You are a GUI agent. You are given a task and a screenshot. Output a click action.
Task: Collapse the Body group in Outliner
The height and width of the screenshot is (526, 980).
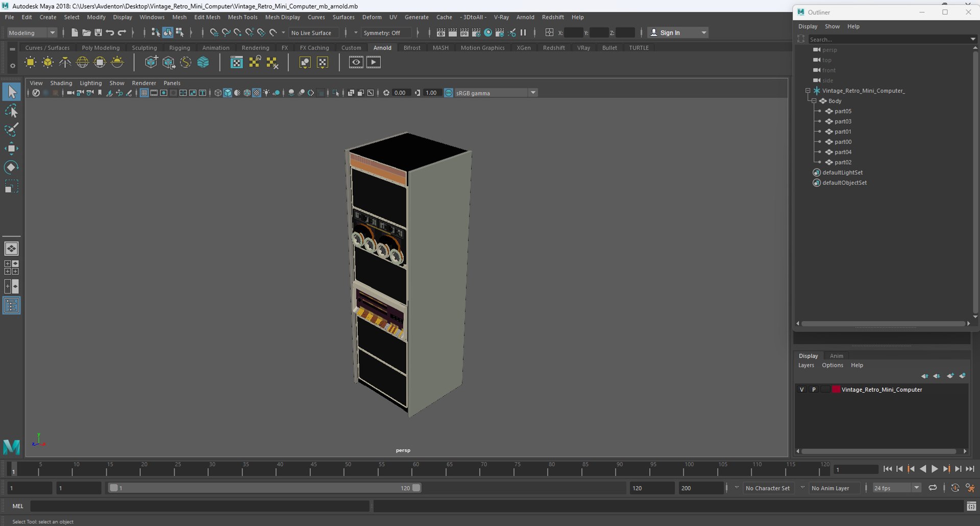[x=814, y=101]
